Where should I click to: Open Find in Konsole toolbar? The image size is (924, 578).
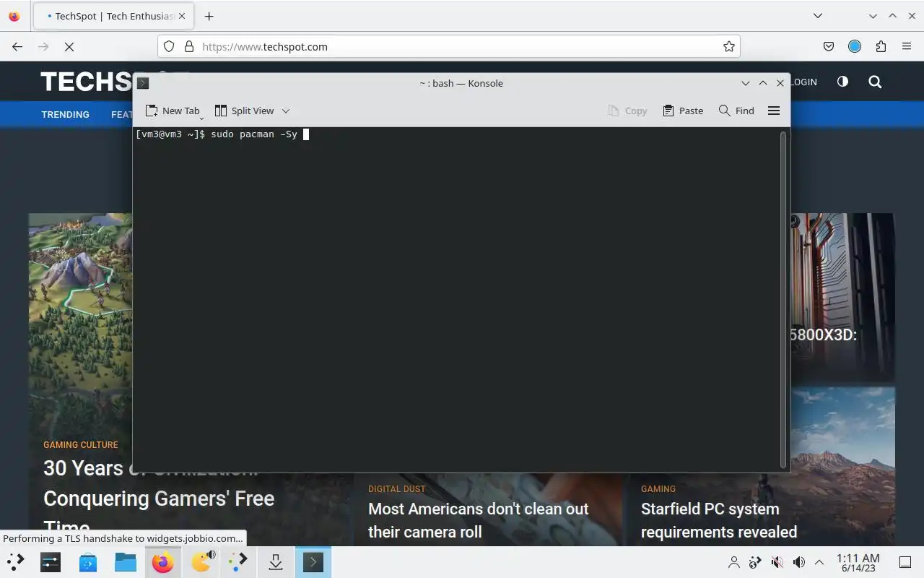pos(736,111)
